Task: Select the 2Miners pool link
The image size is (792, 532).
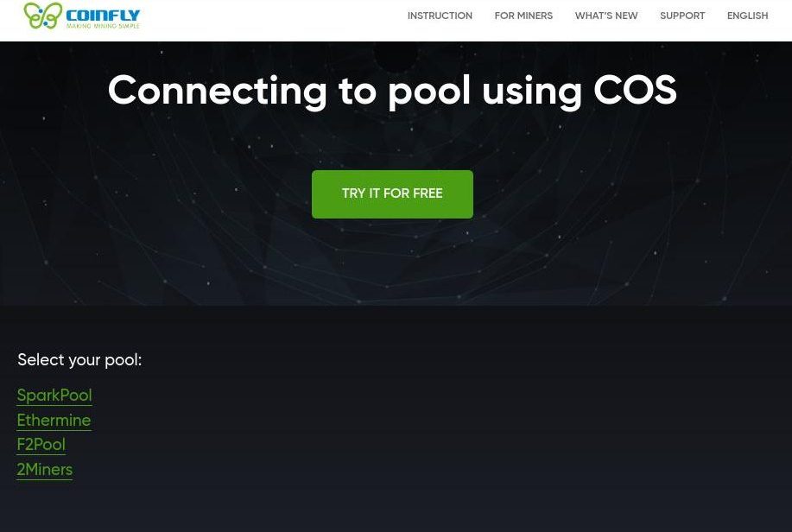Action: pos(44,469)
